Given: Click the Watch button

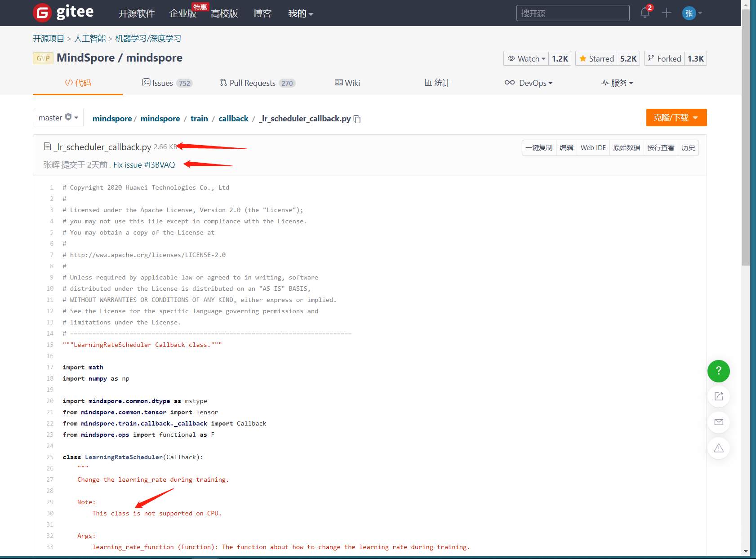Looking at the screenshot, I should (x=526, y=58).
